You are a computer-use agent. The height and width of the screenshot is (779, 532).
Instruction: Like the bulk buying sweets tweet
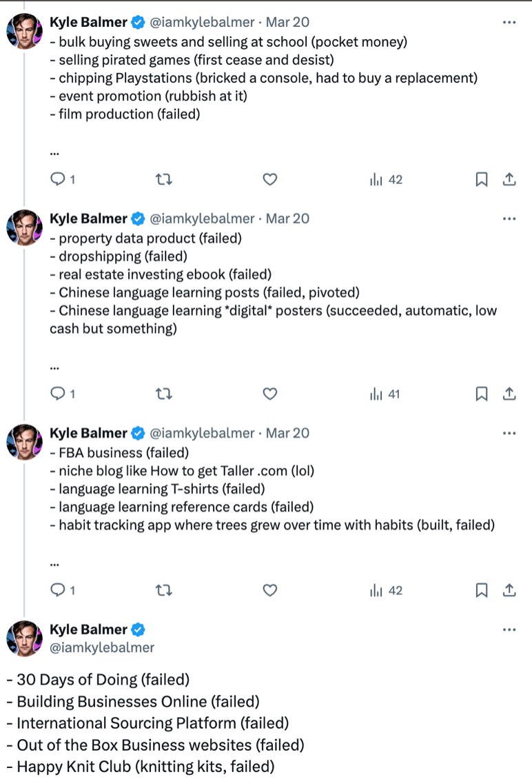pos(270,180)
